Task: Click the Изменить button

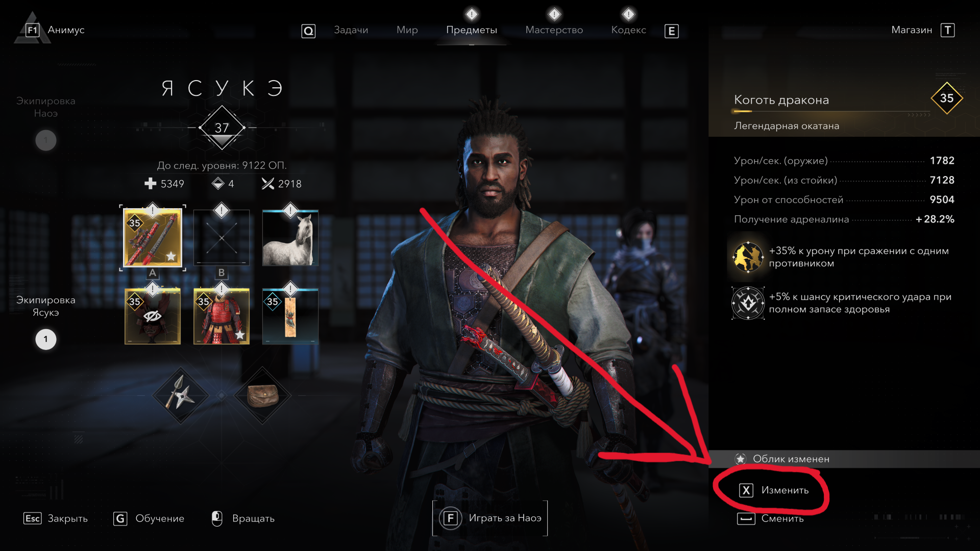Action: (774, 490)
